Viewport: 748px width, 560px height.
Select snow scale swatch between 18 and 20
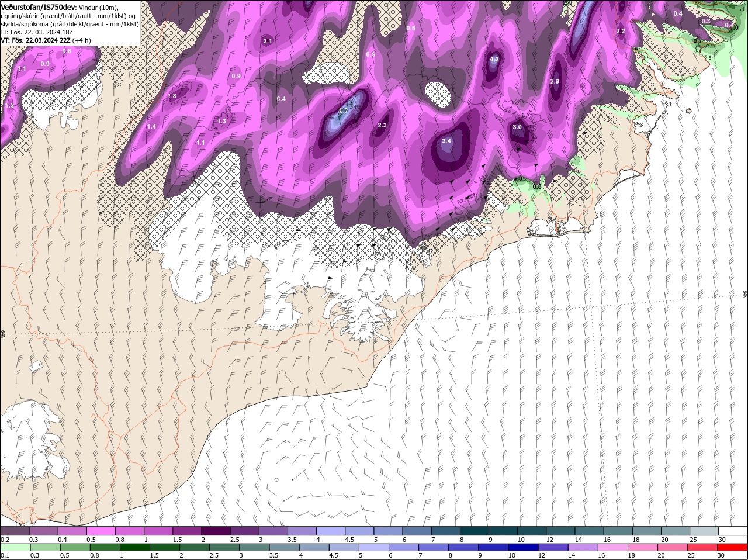pyautogui.click(x=647, y=531)
